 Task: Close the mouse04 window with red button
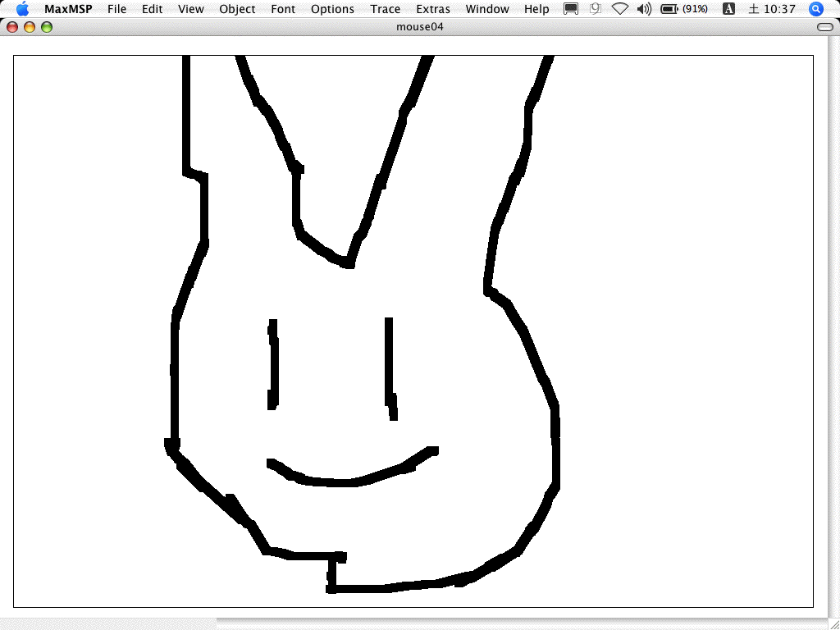tap(12, 27)
